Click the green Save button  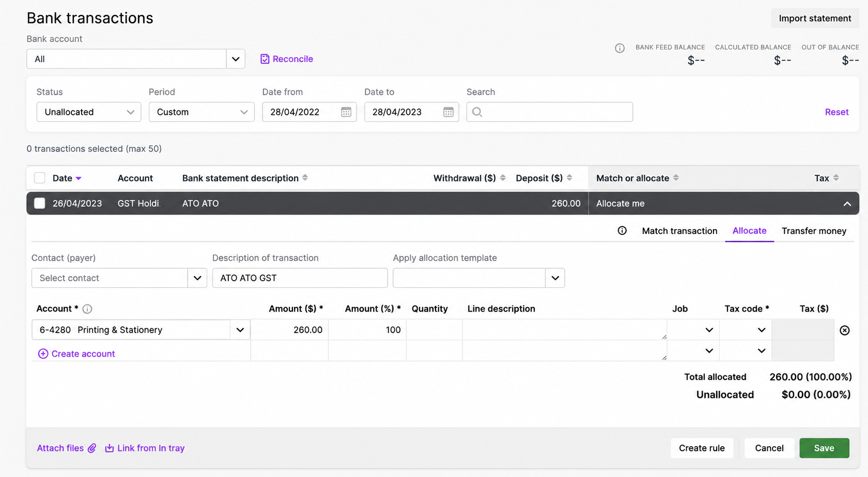click(x=824, y=448)
